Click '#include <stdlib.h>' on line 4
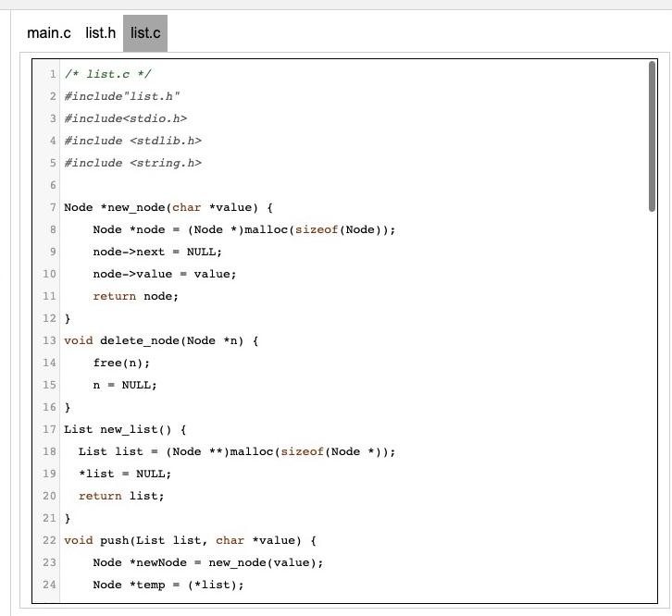The width and height of the screenshot is (672, 616). pos(133,141)
